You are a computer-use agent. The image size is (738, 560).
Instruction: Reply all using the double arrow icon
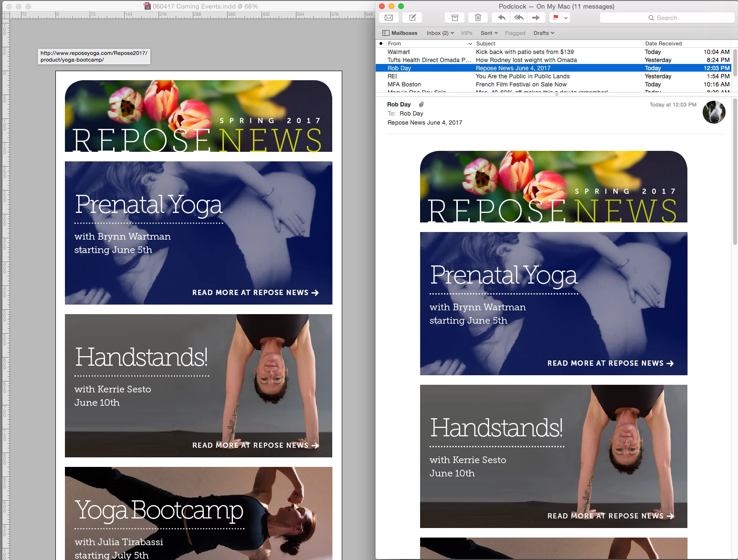519,18
